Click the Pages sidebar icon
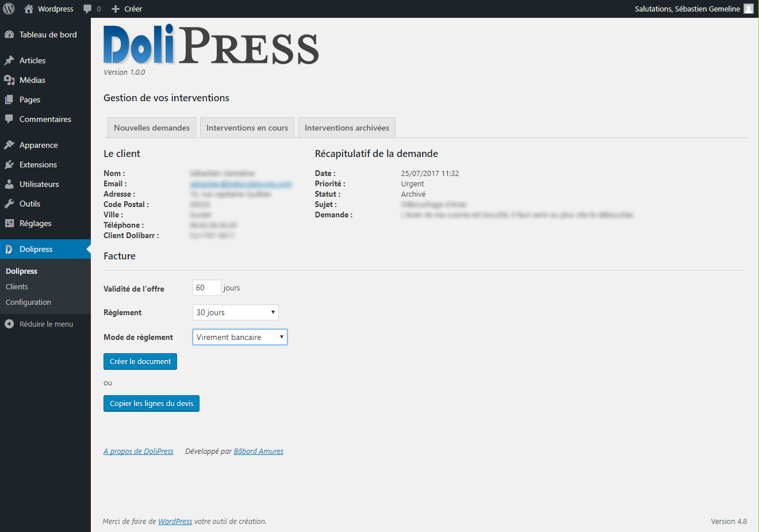The image size is (759, 532). 9,99
